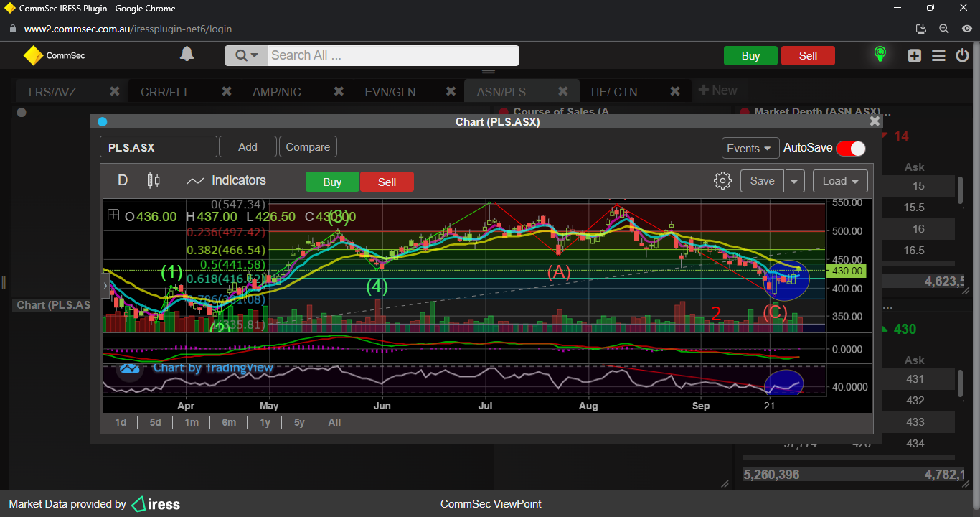Click ask price 433 in lower depth
The width and height of the screenshot is (980, 517).
point(915,422)
